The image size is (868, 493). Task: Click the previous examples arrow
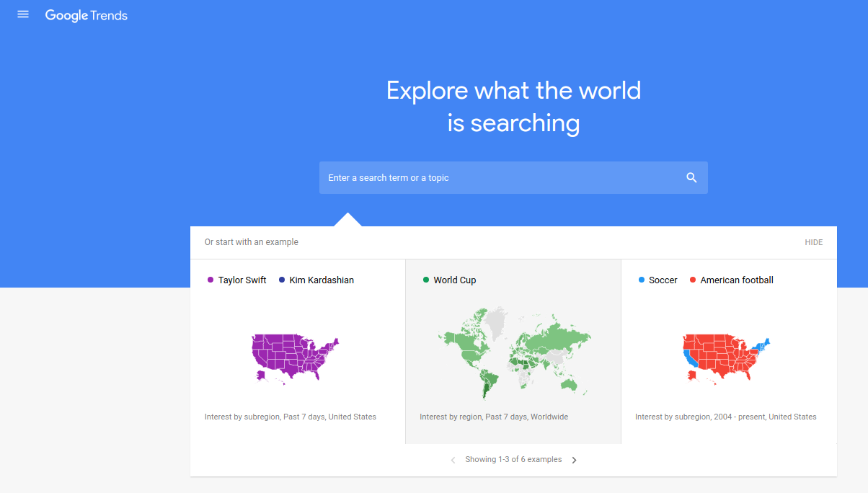[x=453, y=460]
